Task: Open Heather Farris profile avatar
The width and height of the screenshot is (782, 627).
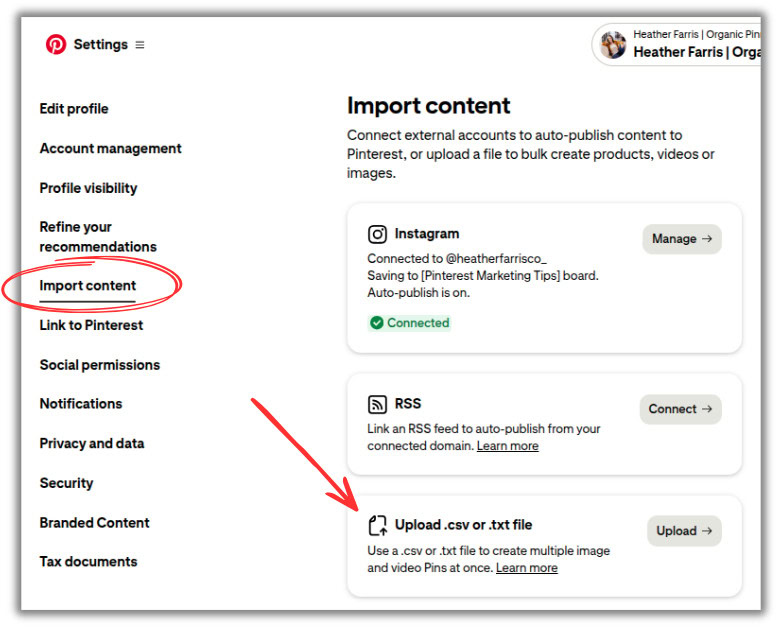Action: point(613,44)
